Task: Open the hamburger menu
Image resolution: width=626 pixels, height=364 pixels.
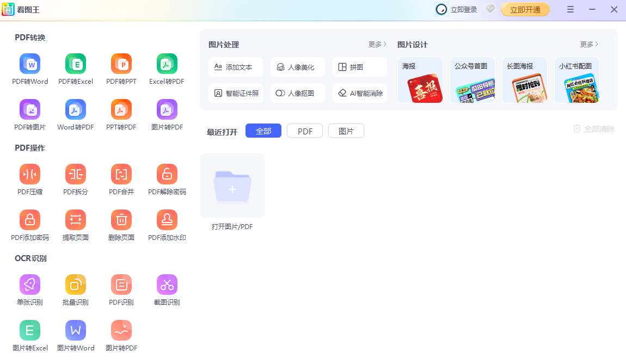Action: pos(570,9)
